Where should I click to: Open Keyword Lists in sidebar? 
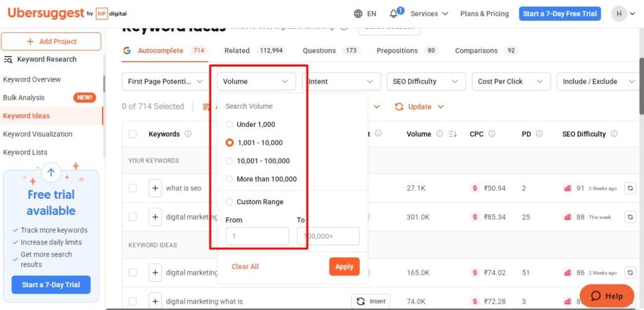[25, 152]
